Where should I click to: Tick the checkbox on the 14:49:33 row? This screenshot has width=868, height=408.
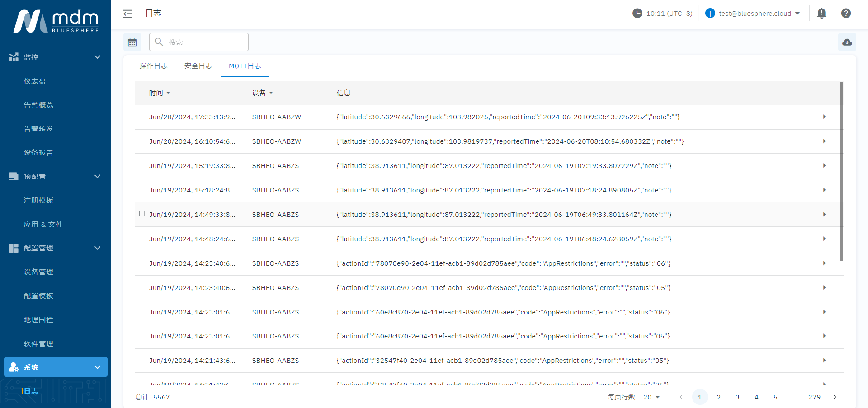(x=142, y=214)
